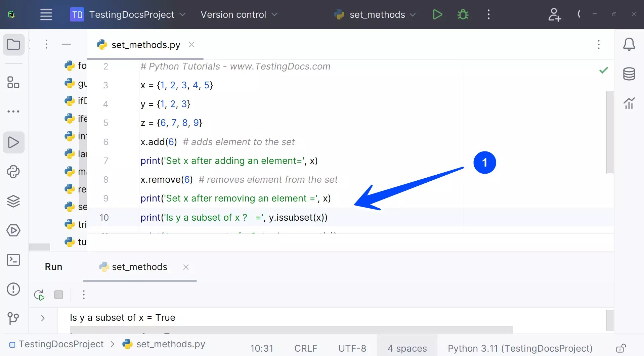Stop the running process with red square
Image resolution: width=644 pixels, height=356 pixels.
[58, 295]
